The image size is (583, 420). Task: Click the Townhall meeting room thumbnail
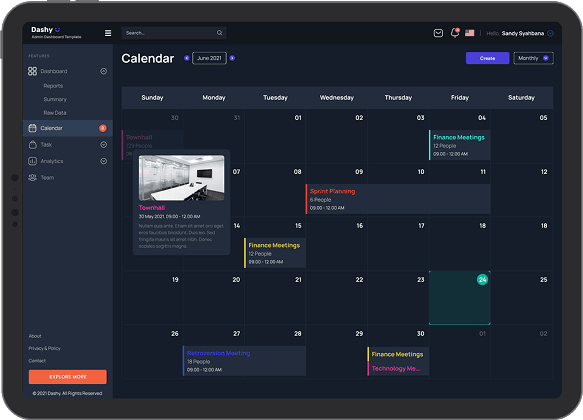[181, 178]
